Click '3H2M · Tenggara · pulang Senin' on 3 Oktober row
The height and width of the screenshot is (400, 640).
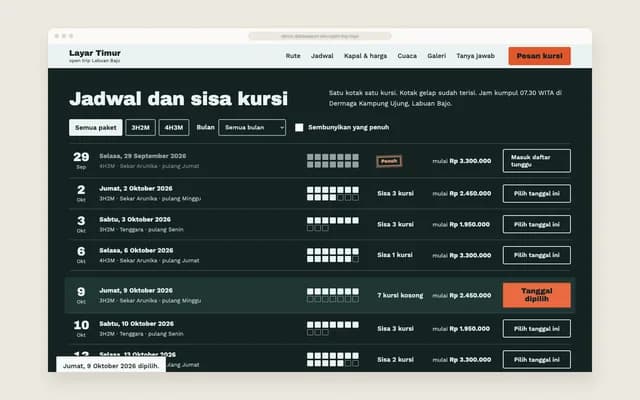click(141, 230)
